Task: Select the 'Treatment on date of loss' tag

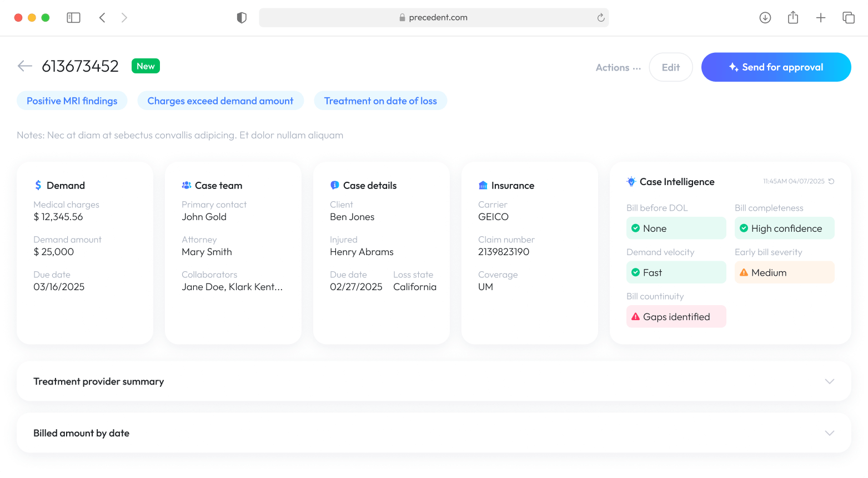Action: (x=380, y=101)
